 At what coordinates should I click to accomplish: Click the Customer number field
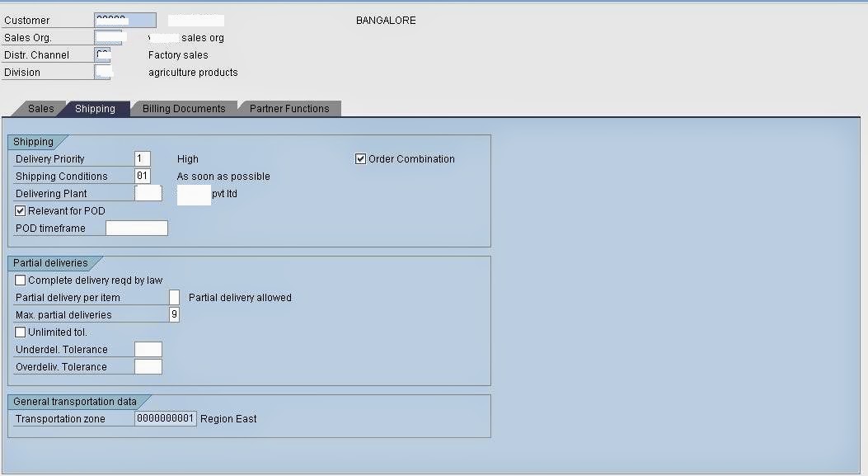pos(124,19)
